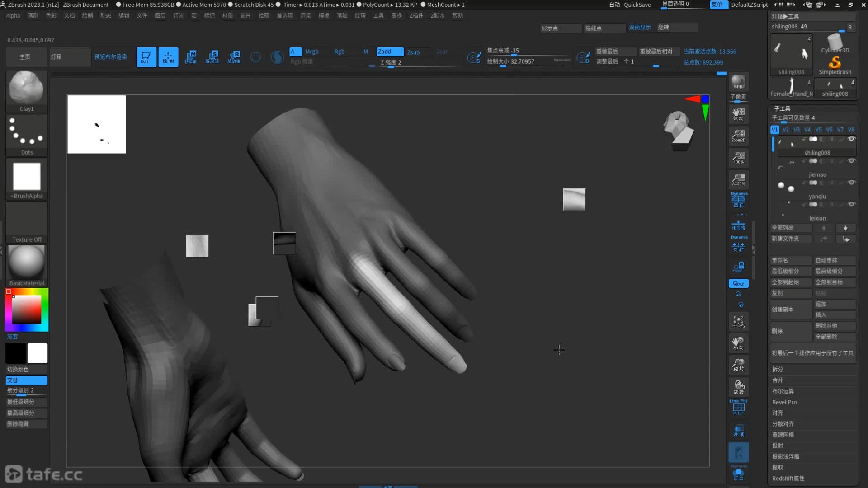Toggle Transparency (透明) icon
The image size is (868, 488).
coord(738,430)
